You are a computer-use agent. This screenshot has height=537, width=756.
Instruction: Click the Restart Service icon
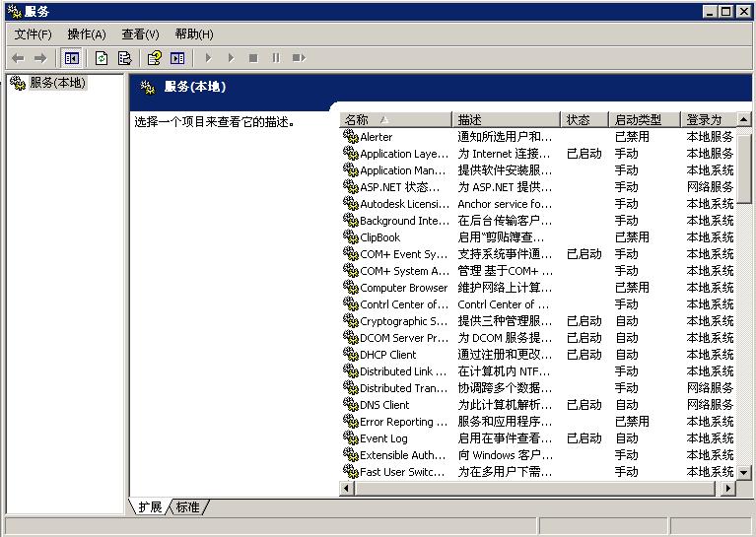point(299,58)
